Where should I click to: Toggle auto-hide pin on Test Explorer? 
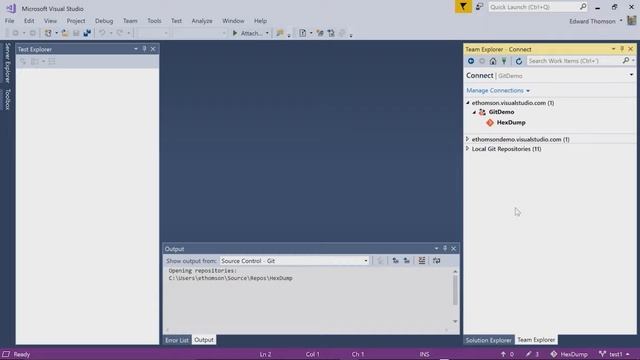(144, 49)
